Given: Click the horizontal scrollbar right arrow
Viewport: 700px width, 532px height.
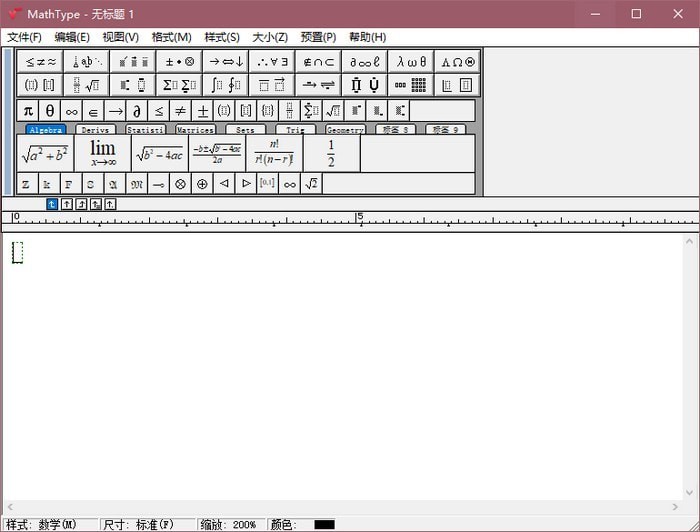Looking at the screenshot, I should 675,507.
